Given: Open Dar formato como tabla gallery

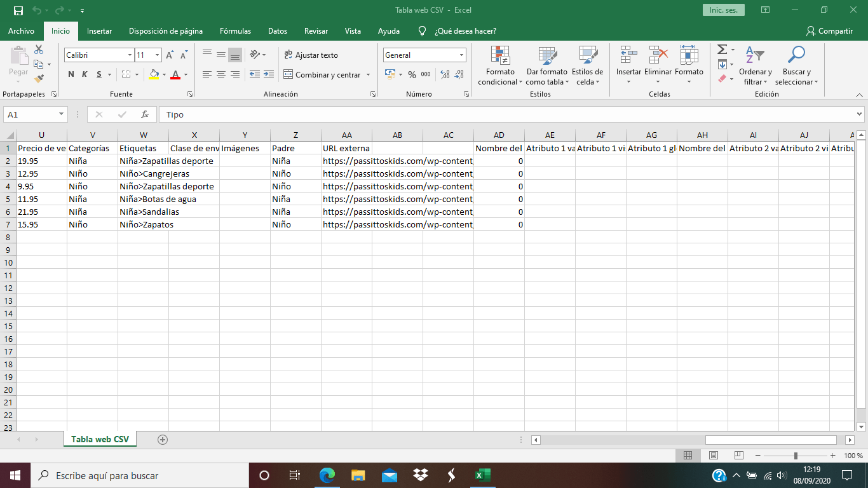Looking at the screenshot, I should (x=546, y=65).
